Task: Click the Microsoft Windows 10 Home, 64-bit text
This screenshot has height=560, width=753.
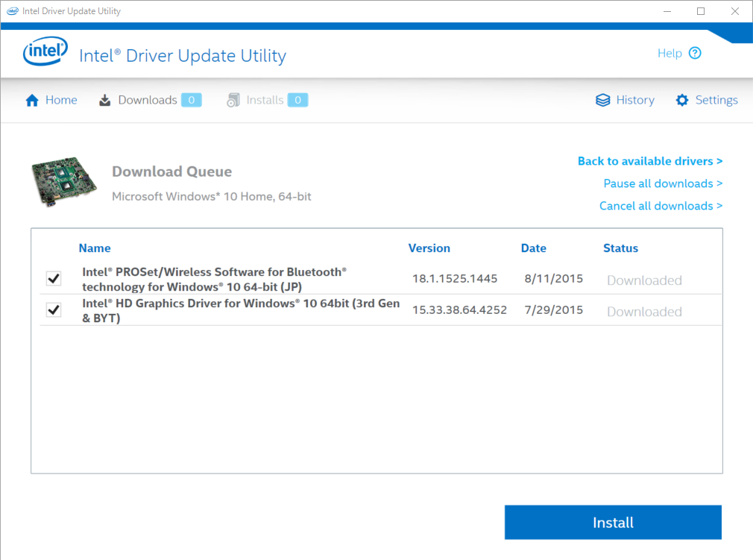Action: pos(211,196)
